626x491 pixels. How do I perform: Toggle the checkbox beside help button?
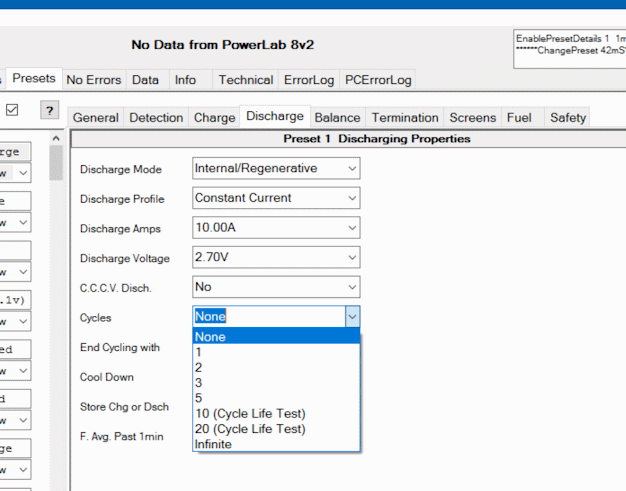[13, 110]
